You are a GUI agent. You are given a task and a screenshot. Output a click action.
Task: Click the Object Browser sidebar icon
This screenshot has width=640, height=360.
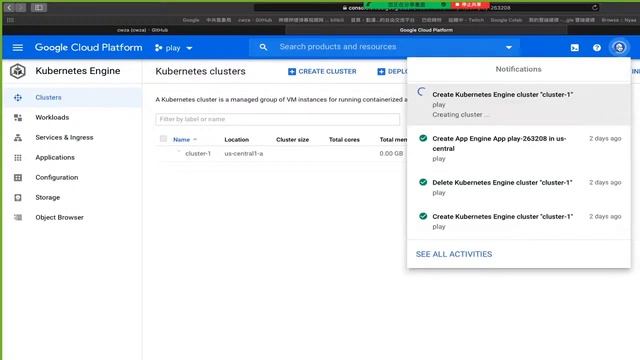pyautogui.click(x=18, y=218)
